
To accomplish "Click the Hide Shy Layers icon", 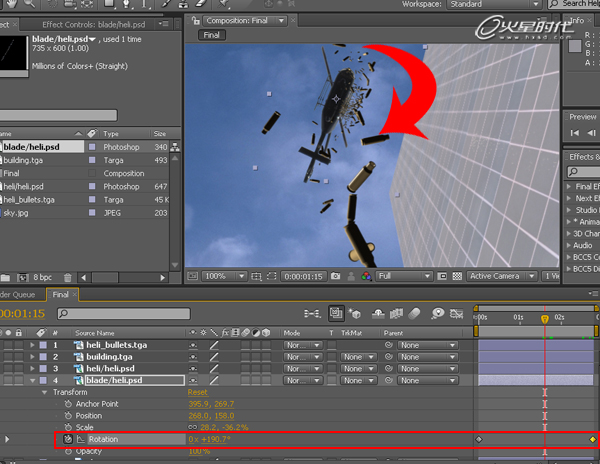I will 378,314.
